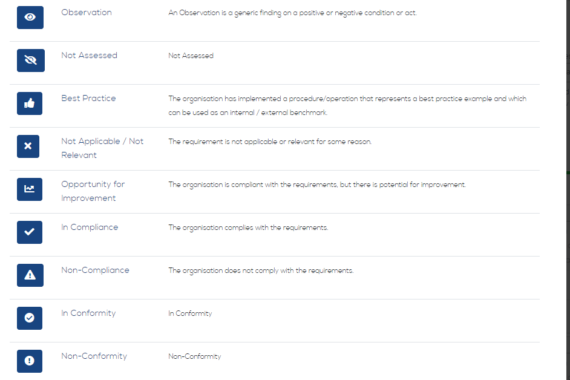570x380 pixels.
Task: Select the Non-Compliance label
Action: (x=95, y=270)
